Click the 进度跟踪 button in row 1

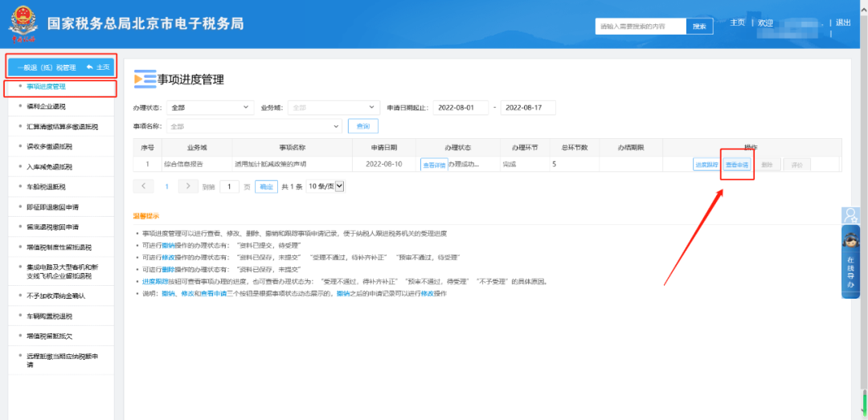coord(706,165)
